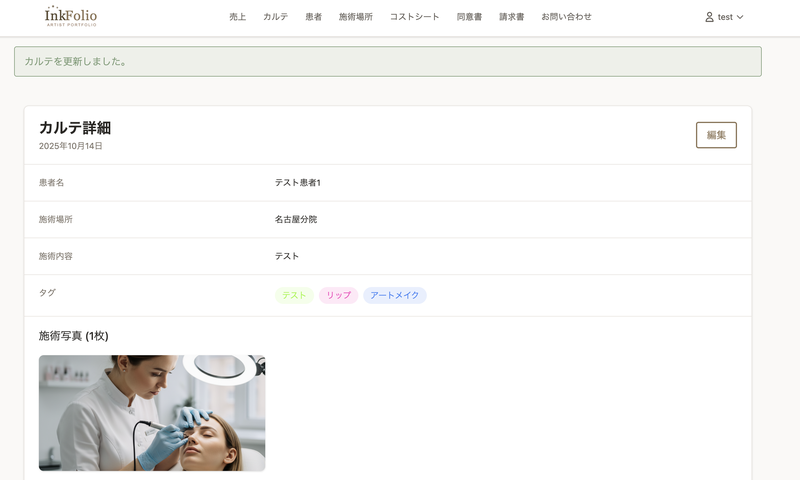Navigate to 施術場所
800x480 pixels.
(356, 17)
